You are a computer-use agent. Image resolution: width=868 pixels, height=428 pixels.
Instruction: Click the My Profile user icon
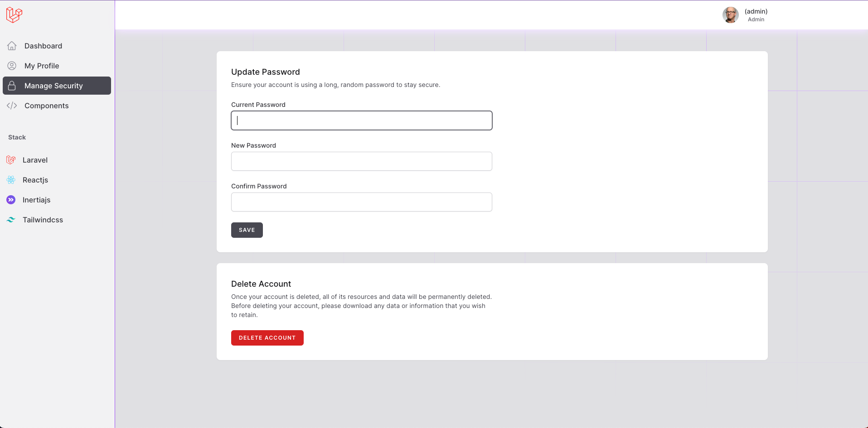(12, 66)
